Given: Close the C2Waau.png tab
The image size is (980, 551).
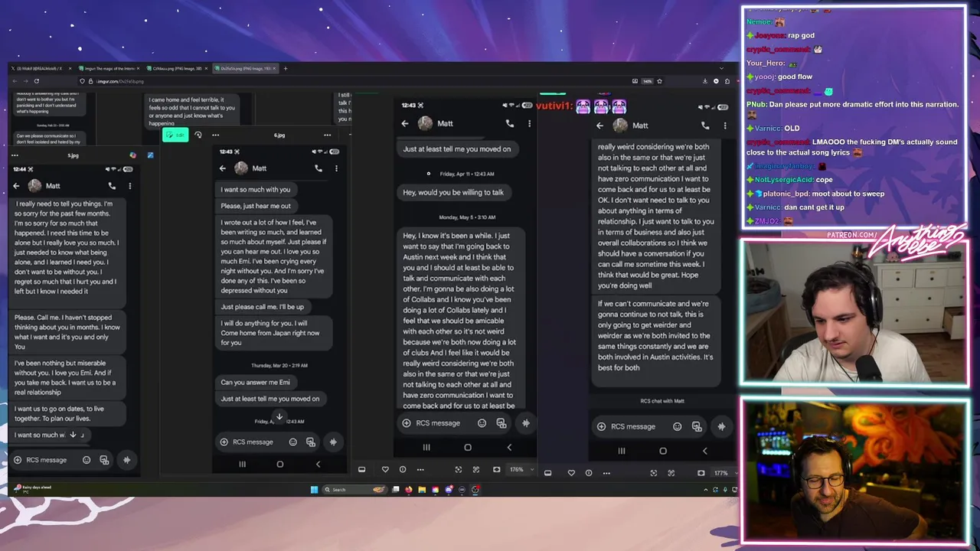Looking at the screenshot, I should click(x=207, y=68).
